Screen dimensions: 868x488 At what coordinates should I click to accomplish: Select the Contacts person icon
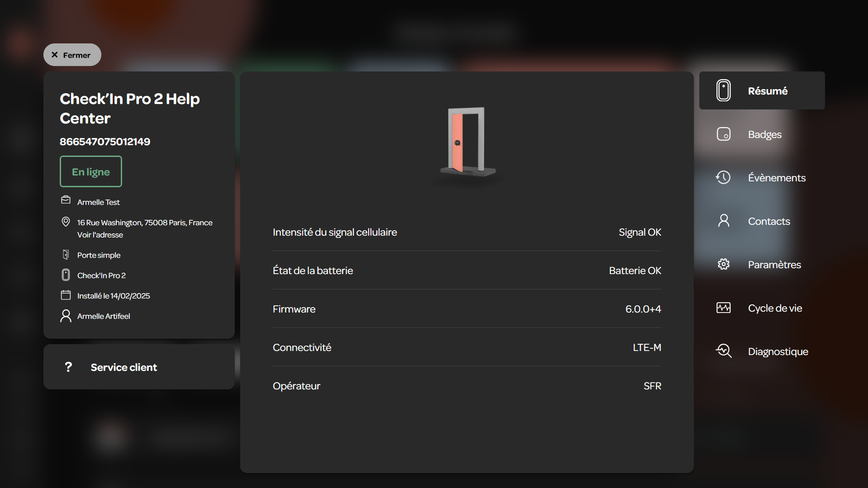click(723, 221)
